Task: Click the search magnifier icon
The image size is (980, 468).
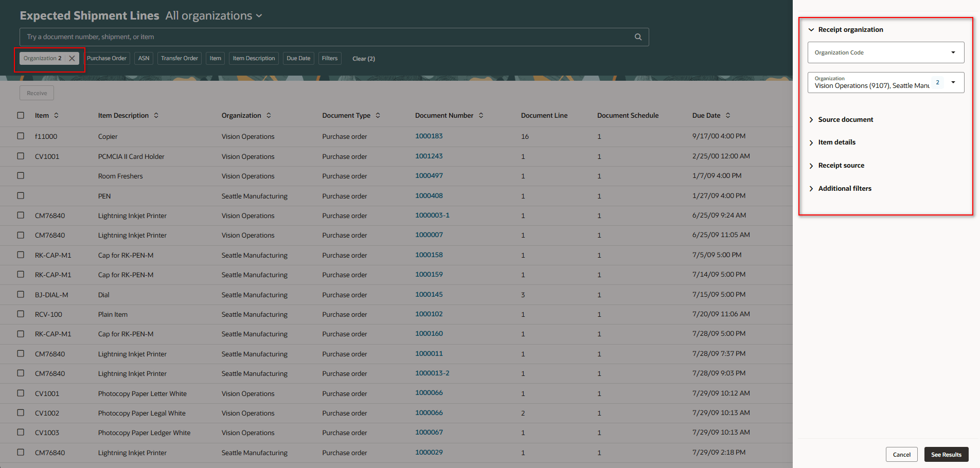Action: click(x=638, y=37)
